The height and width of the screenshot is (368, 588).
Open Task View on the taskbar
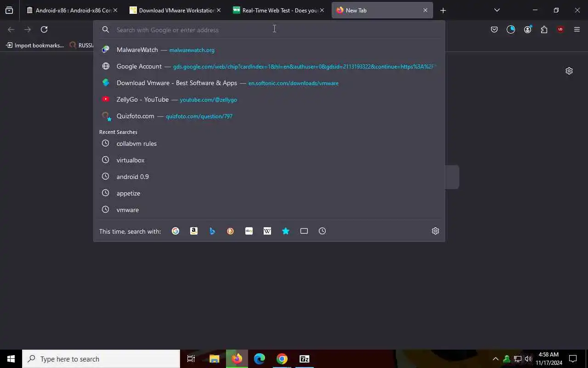point(191,359)
